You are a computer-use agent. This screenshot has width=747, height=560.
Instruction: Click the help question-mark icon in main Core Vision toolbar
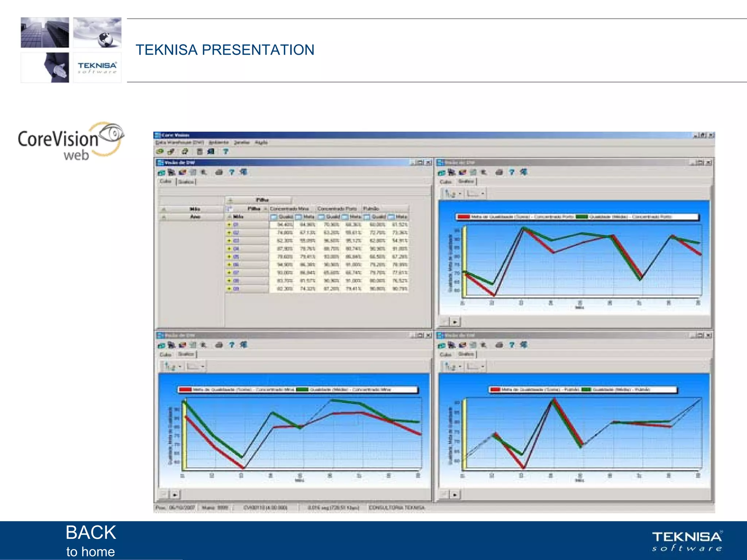point(226,152)
